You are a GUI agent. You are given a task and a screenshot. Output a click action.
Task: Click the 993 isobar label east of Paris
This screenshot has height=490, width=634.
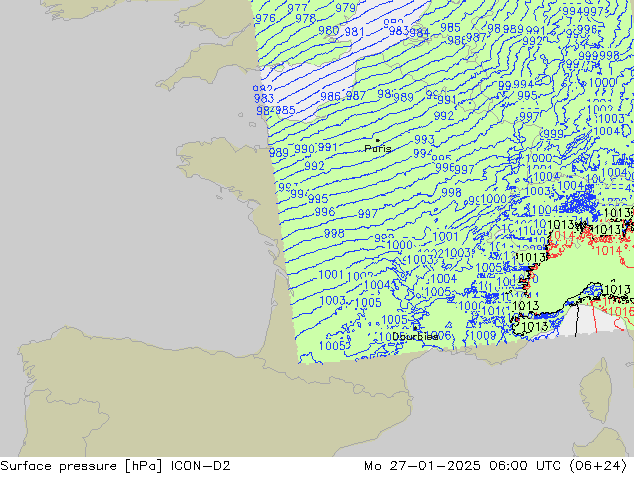(424, 139)
